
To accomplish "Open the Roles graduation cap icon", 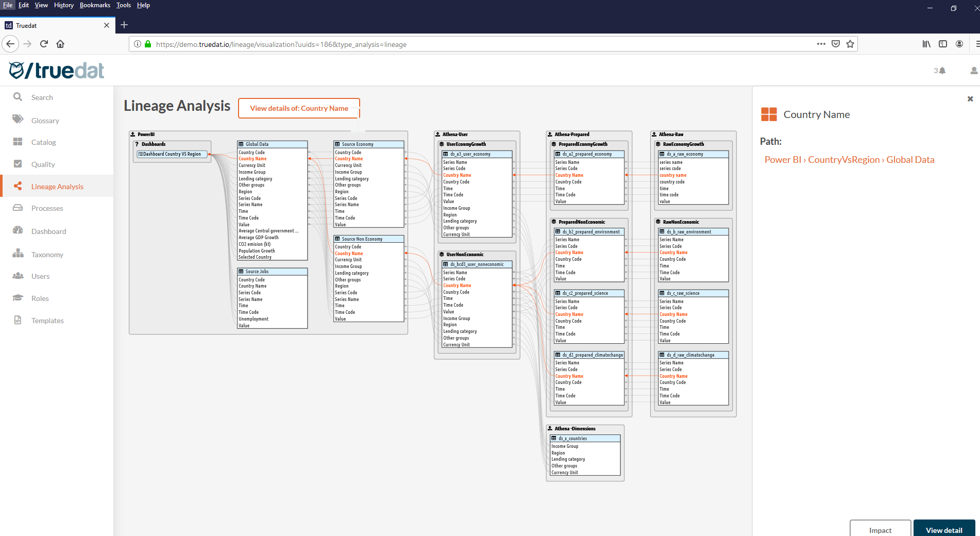I will tap(18, 298).
